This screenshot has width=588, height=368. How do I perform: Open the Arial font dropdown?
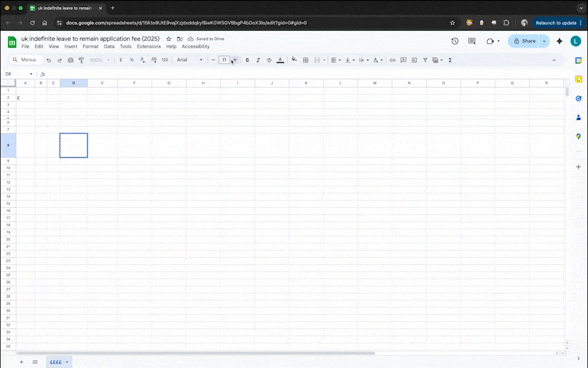[189, 60]
